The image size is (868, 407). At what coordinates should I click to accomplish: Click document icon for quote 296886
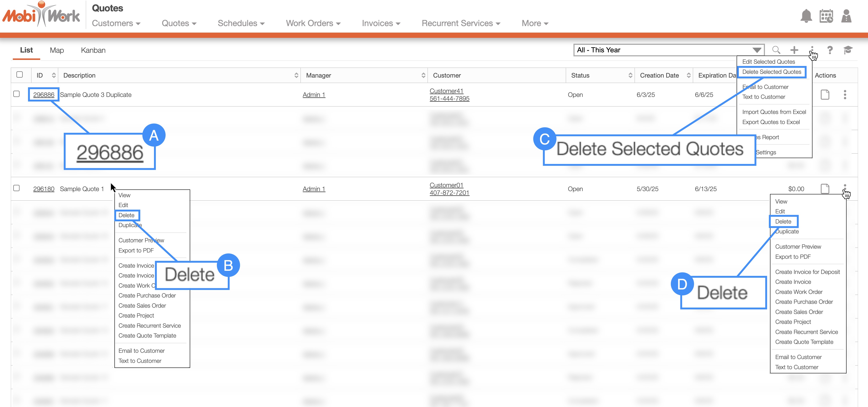tap(824, 95)
